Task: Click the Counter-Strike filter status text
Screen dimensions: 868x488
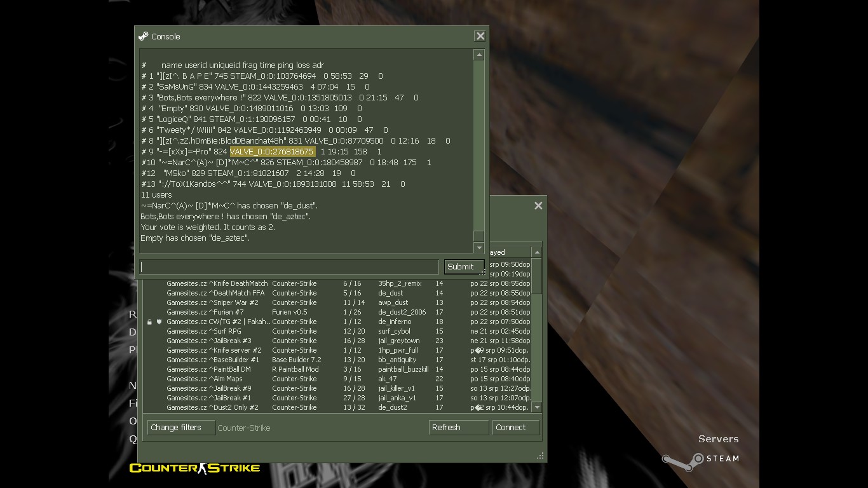Action: click(244, 428)
